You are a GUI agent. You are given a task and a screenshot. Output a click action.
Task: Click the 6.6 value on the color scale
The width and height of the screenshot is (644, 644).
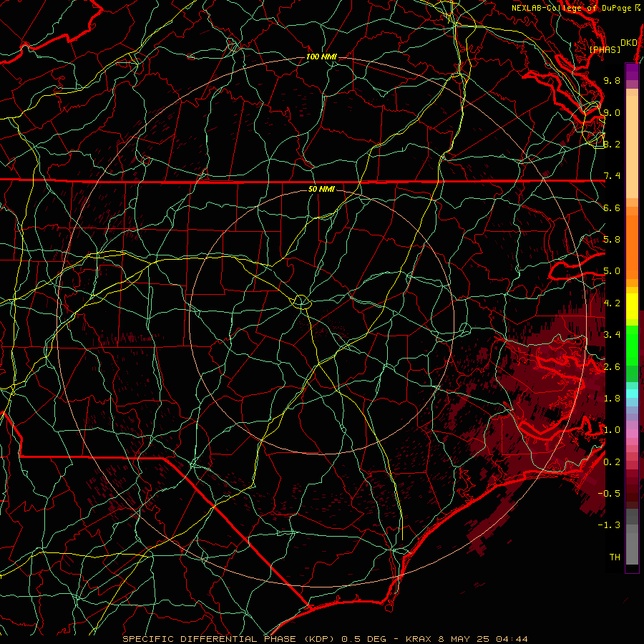[612, 208]
